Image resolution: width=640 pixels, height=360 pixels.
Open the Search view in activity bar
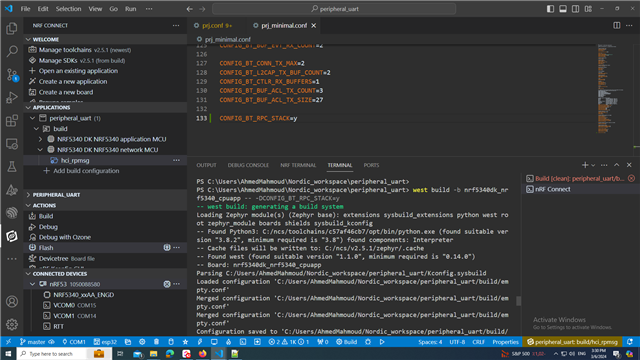pos(12,51)
